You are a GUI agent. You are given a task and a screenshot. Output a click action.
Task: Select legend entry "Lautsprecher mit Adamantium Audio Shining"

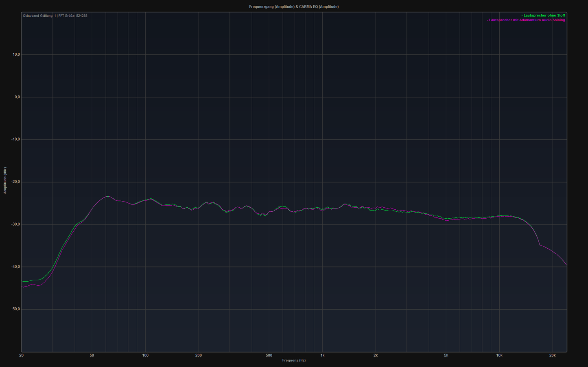coord(526,20)
